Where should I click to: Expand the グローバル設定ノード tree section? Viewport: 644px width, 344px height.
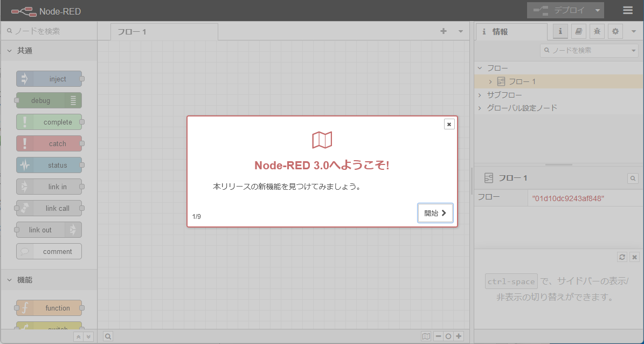480,108
